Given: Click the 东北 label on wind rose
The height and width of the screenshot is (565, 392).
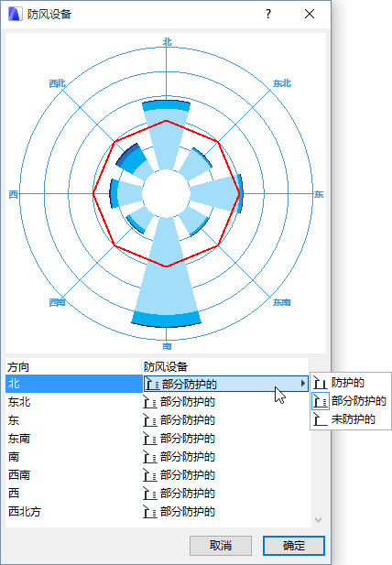Looking at the screenshot, I should click(282, 83).
